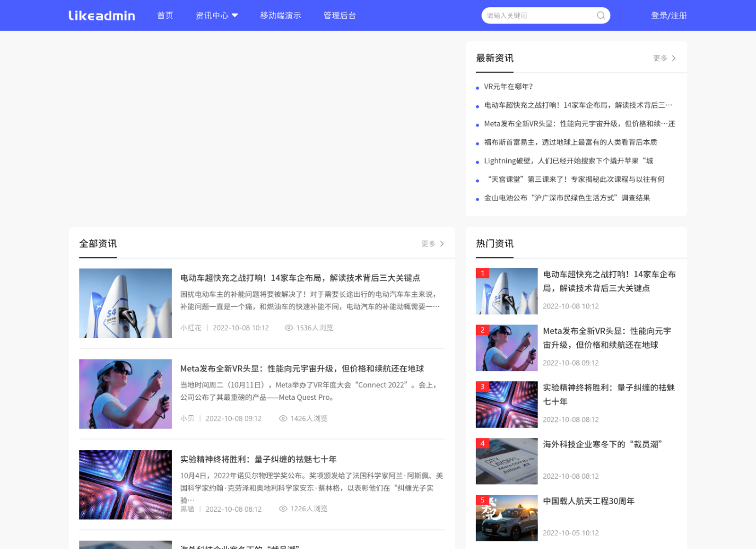Open 更多 in 最新资讯 panel

pos(664,58)
